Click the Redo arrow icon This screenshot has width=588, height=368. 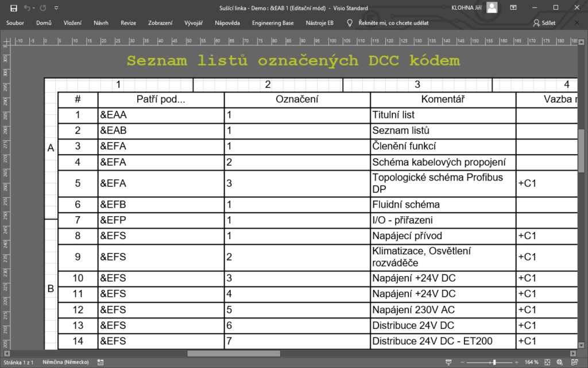point(42,7)
